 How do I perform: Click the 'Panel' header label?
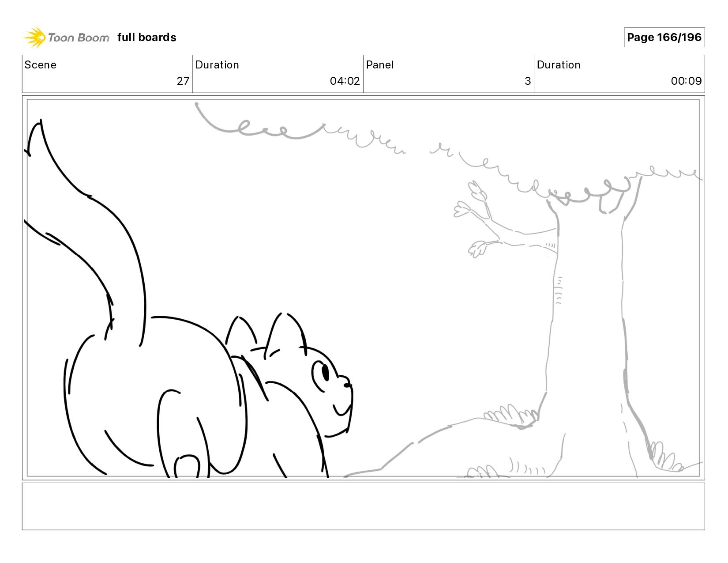click(380, 65)
